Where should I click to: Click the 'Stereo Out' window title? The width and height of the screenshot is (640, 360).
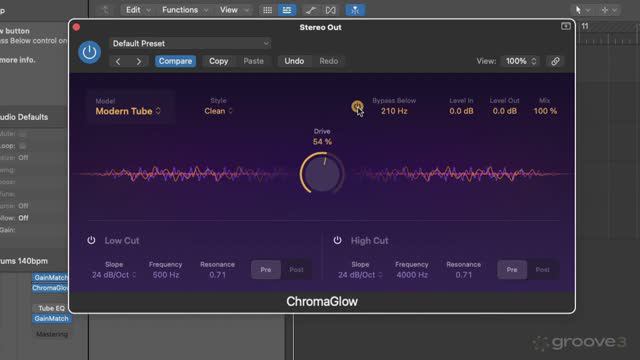(x=320, y=27)
